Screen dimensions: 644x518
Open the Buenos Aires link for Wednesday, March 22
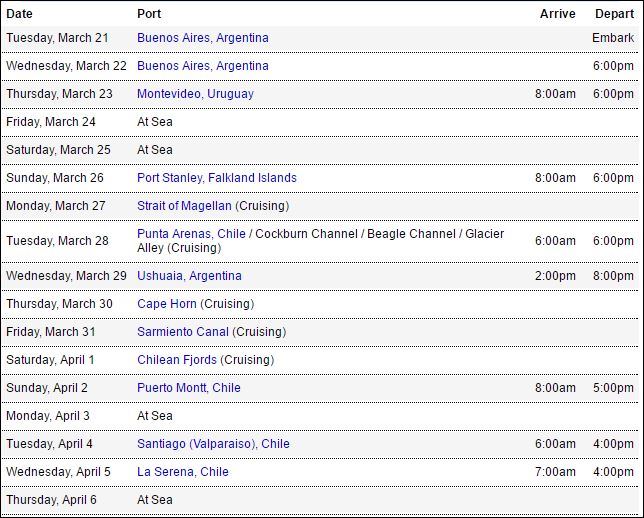pyautogui.click(x=202, y=66)
